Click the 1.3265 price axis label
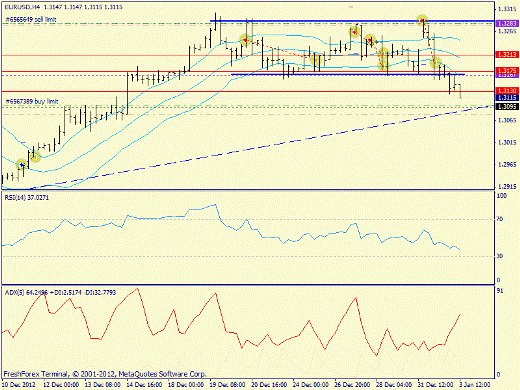 click(x=507, y=31)
